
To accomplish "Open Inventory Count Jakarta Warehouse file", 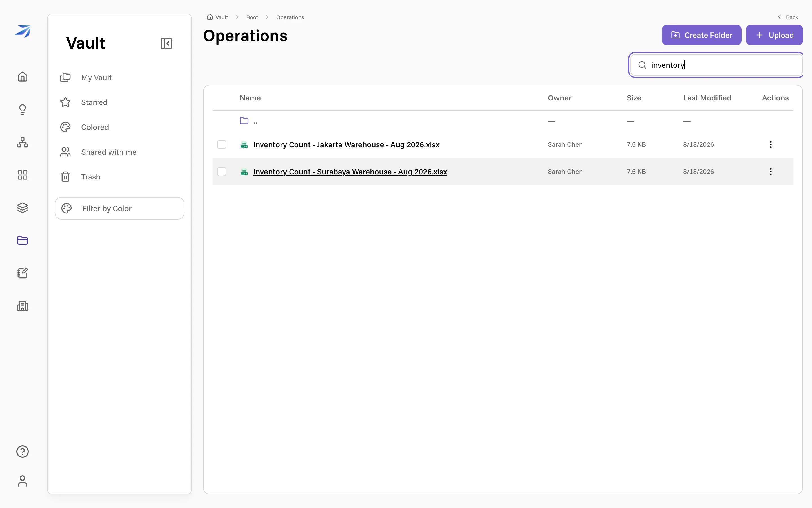I will (x=346, y=145).
